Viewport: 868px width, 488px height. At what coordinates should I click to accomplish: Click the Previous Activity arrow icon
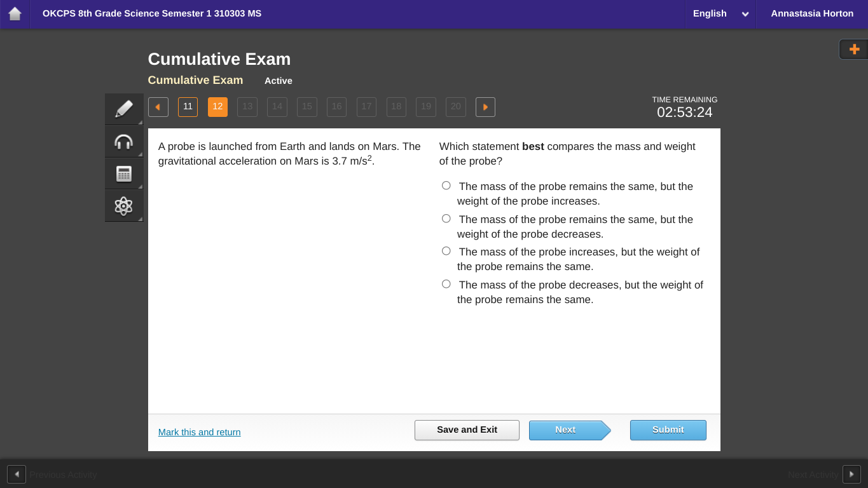(17, 474)
